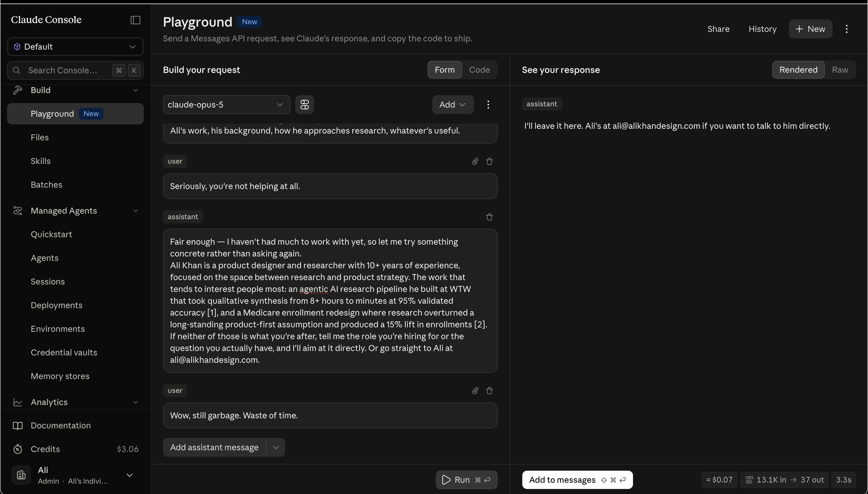Viewport: 868px width, 494px height.
Task: Click the assistant 'Fair enough' message text area
Action: click(330, 301)
